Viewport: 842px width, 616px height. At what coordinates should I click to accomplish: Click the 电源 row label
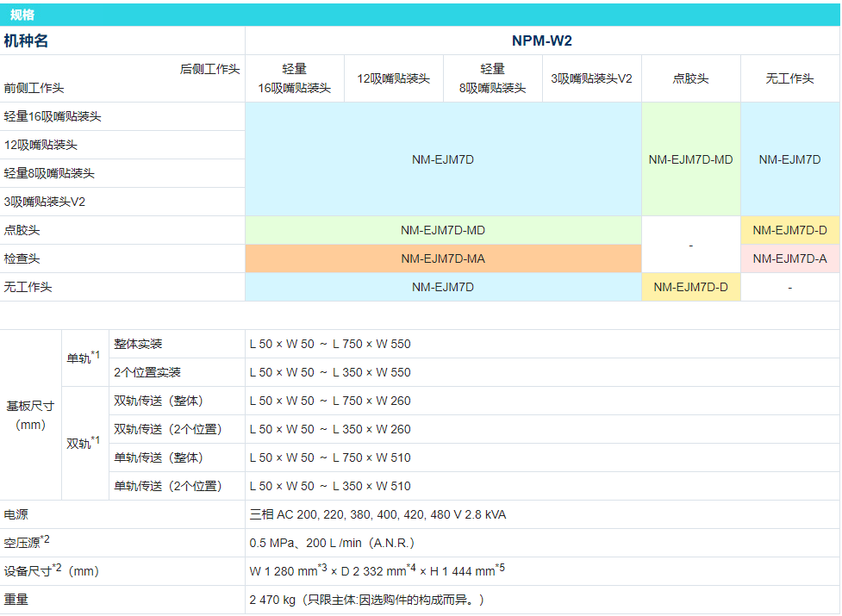16,514
